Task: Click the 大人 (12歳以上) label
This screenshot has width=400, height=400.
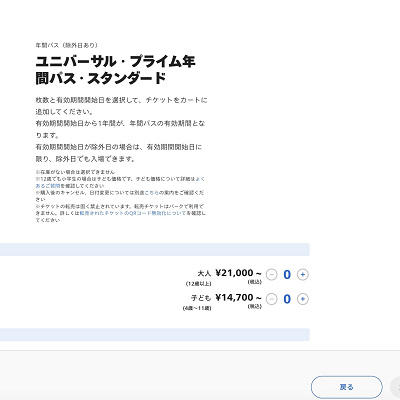Action: coord(199,278)
